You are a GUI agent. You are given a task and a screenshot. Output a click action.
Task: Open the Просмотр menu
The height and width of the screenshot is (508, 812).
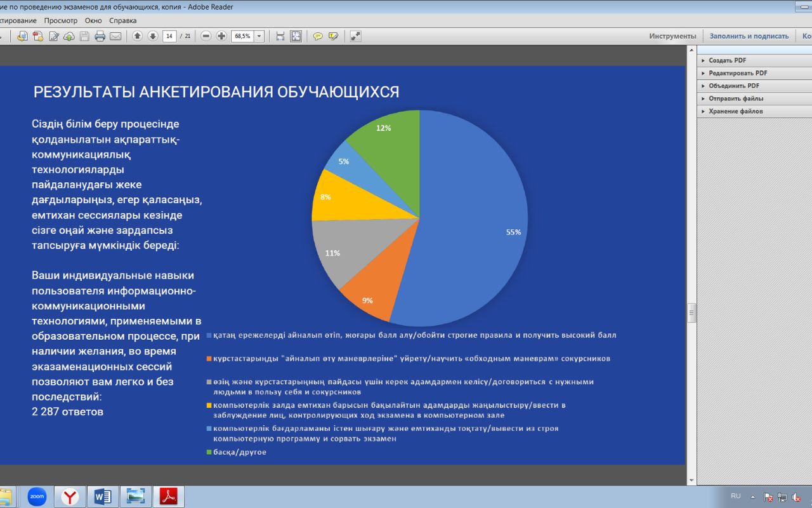pos(61,20)
